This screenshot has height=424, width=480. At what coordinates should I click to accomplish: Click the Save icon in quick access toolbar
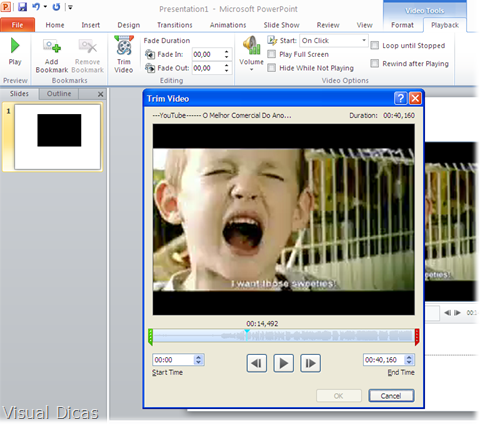pos(22,7)
